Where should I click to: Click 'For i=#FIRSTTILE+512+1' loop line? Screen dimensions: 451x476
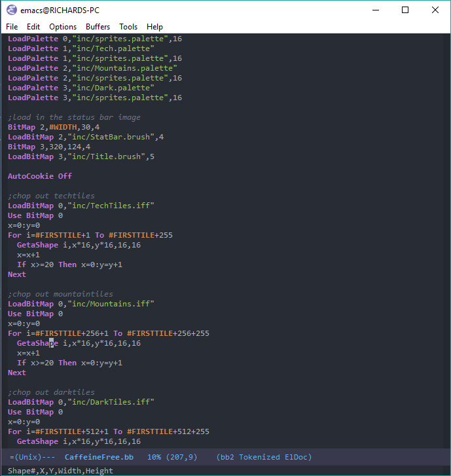(x=109, y=431)
